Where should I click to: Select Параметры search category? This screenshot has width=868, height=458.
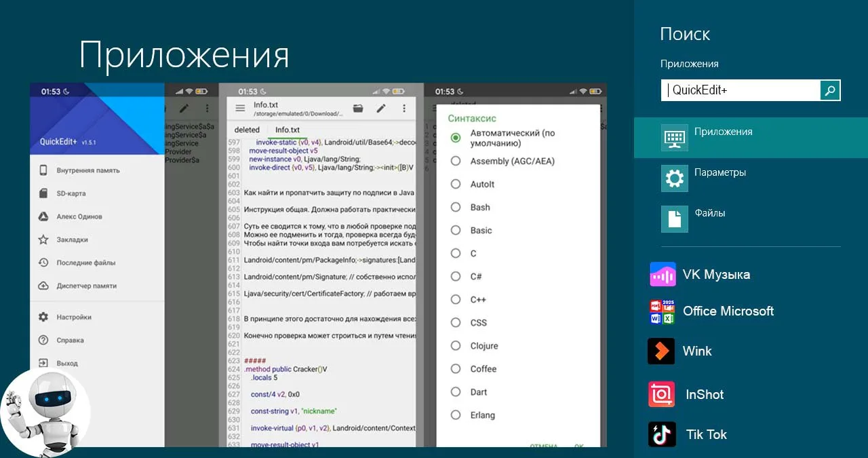tap(751, 178)
